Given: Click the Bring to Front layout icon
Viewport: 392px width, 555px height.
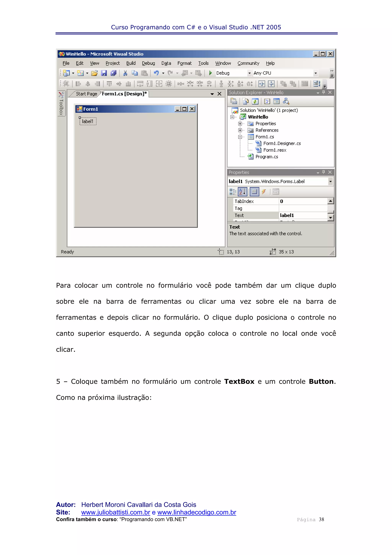Looking at the screenshot, I should click(x=283, y=84).
